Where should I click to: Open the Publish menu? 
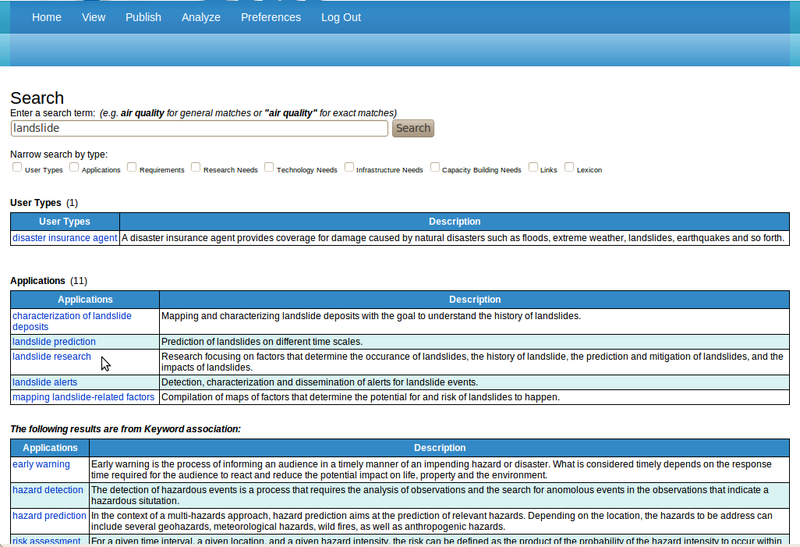coord(143,17)
